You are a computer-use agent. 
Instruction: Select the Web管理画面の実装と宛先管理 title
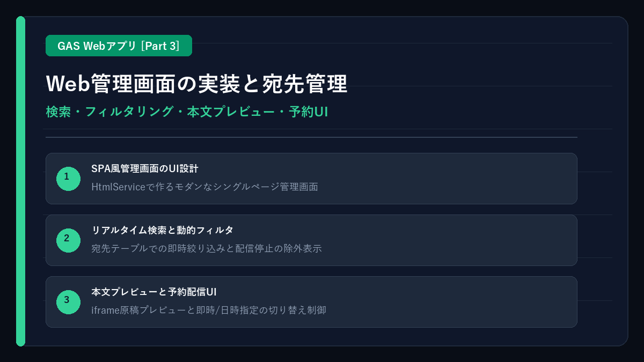point(196,84)
